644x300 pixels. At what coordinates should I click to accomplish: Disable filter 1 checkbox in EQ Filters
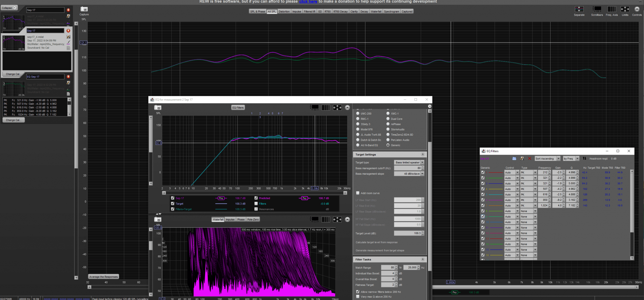point(483,172)
